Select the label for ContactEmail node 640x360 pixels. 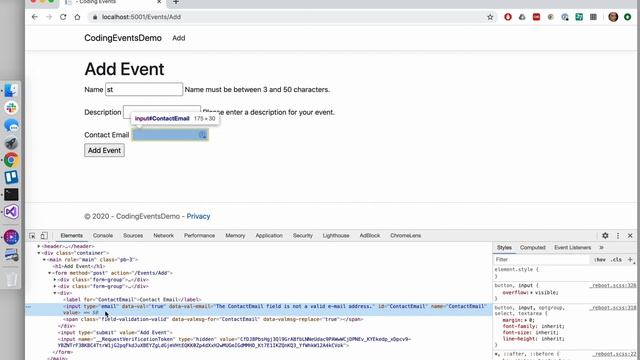tap(132, 300)
